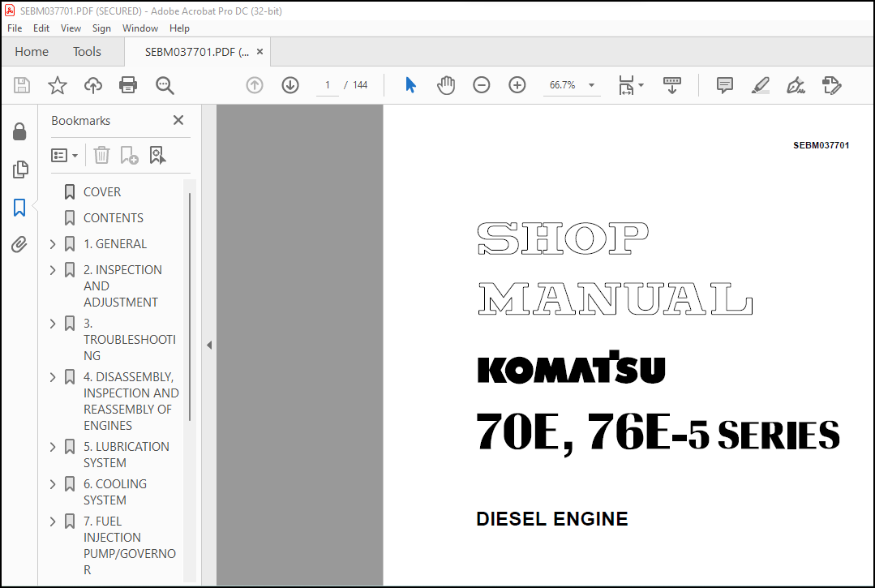Open the Page Thumbnails panel

click(20, 169)
